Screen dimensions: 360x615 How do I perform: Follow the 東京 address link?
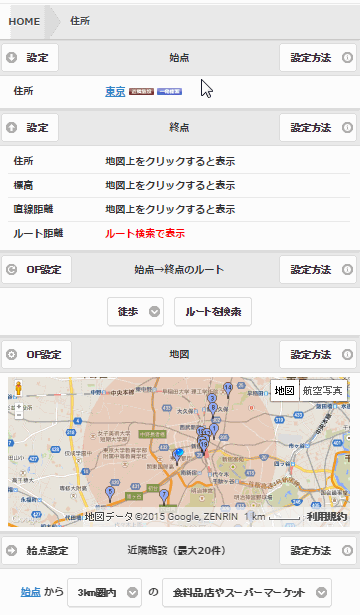click(115, 91)
